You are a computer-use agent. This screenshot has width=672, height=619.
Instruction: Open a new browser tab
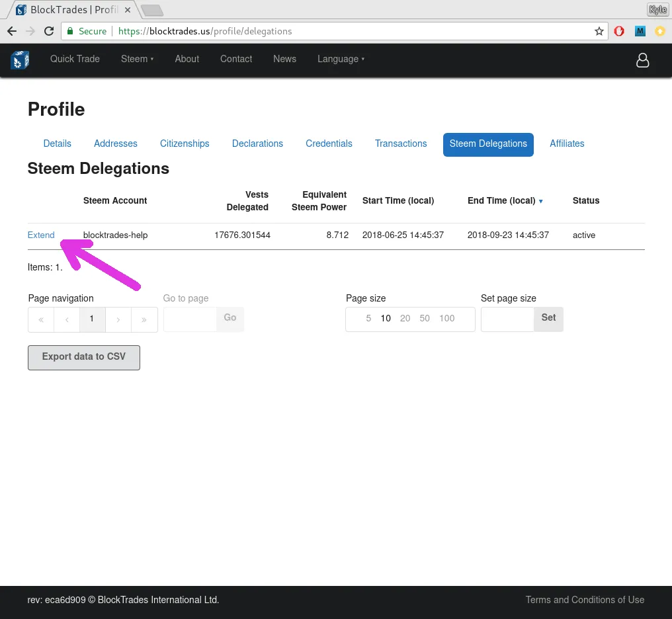[x=151, y=10]
